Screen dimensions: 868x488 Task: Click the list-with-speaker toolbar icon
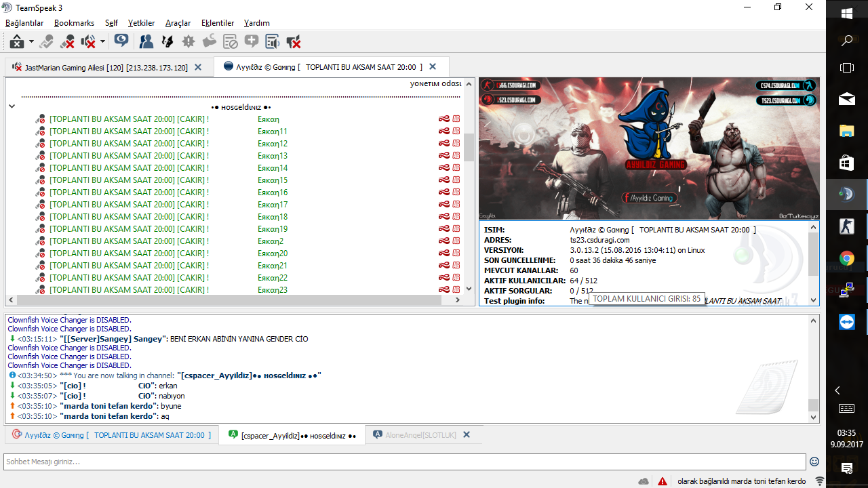(273, 42)
